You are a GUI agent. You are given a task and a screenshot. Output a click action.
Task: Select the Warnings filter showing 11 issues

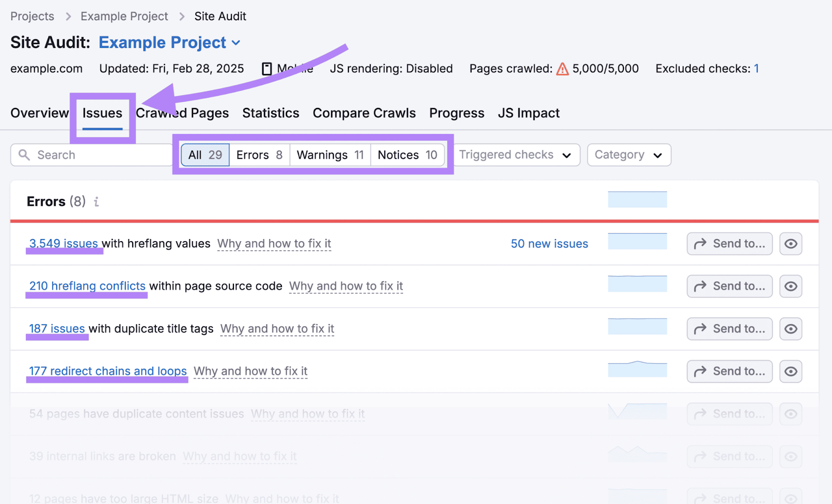[329, 154]
